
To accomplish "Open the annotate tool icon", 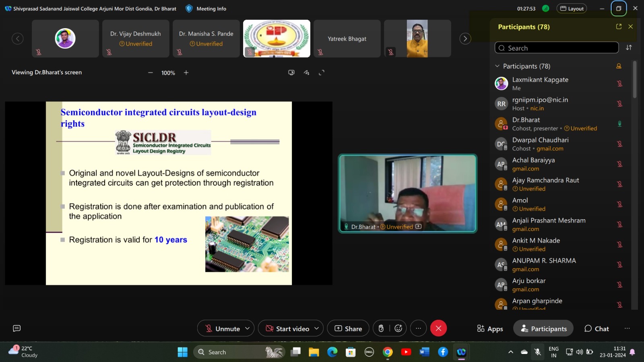I will pyautogui.click(x=306, y=73).
